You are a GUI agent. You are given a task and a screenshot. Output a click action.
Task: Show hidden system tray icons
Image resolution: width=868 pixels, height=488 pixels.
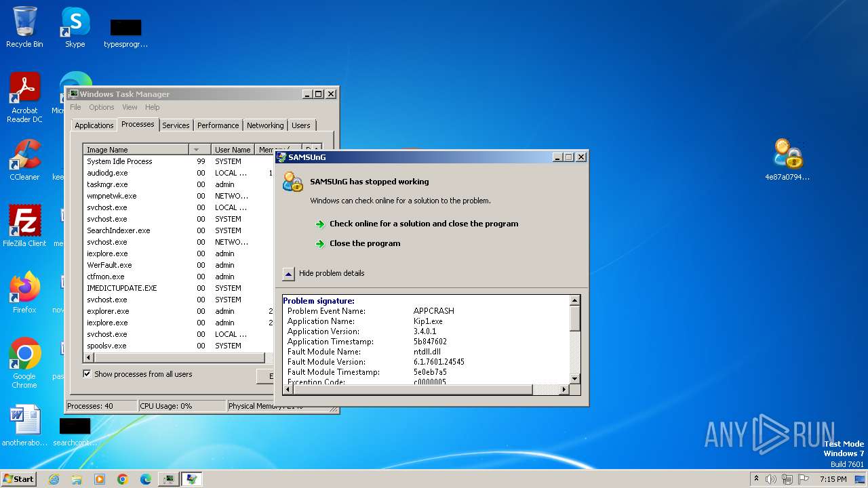point(756,479)
